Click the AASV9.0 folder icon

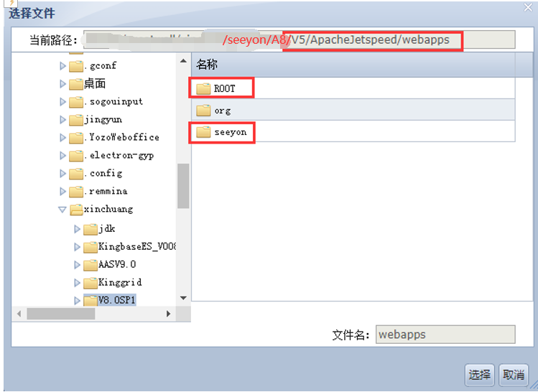pyautogui.click(x=91, y=265)
